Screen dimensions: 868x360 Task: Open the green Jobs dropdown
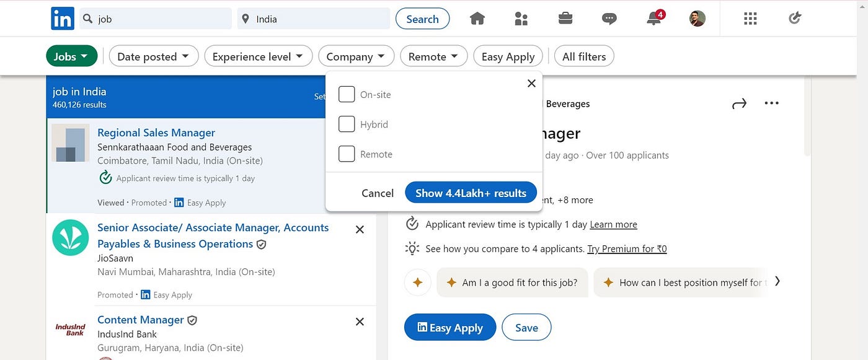tap(72, 56)
